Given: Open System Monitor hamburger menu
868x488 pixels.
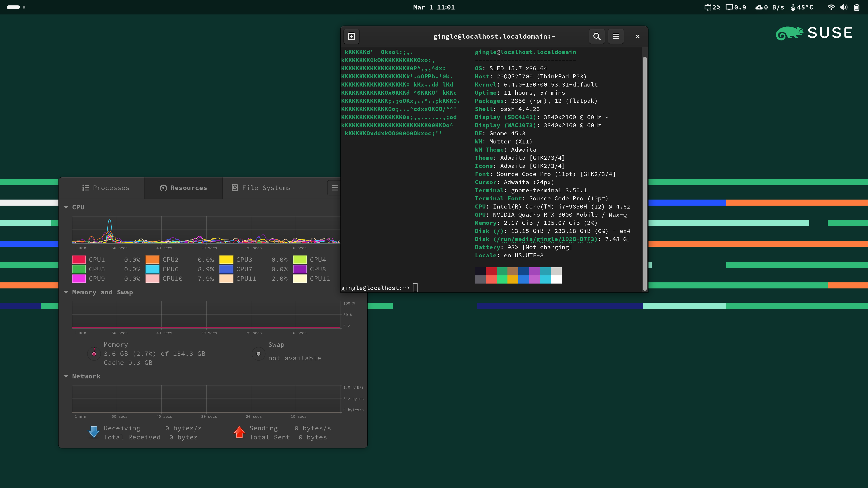Looking at the screenshot, I should tap(335, 188).
